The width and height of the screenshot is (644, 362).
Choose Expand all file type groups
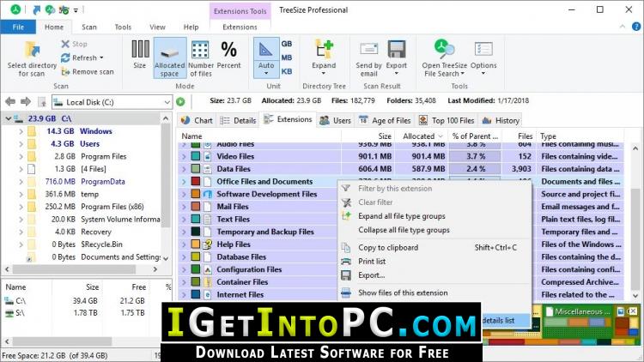[x=434, y=216]
